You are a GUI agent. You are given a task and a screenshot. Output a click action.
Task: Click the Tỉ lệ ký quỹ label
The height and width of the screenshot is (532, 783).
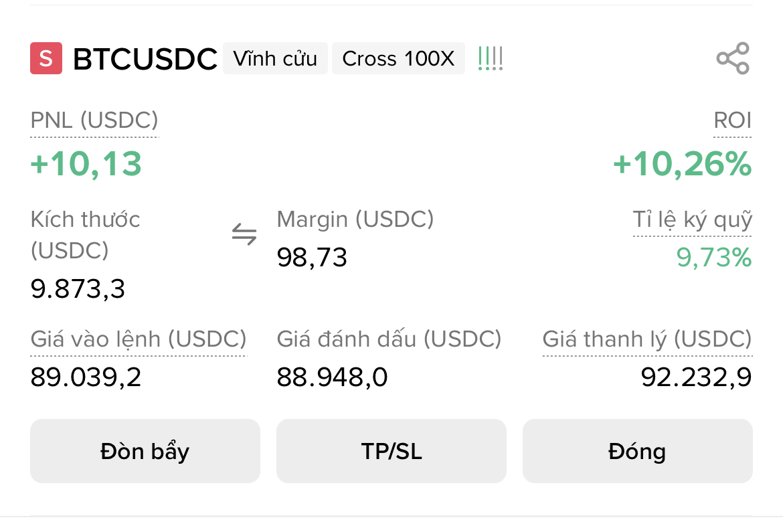click(693, 219)
